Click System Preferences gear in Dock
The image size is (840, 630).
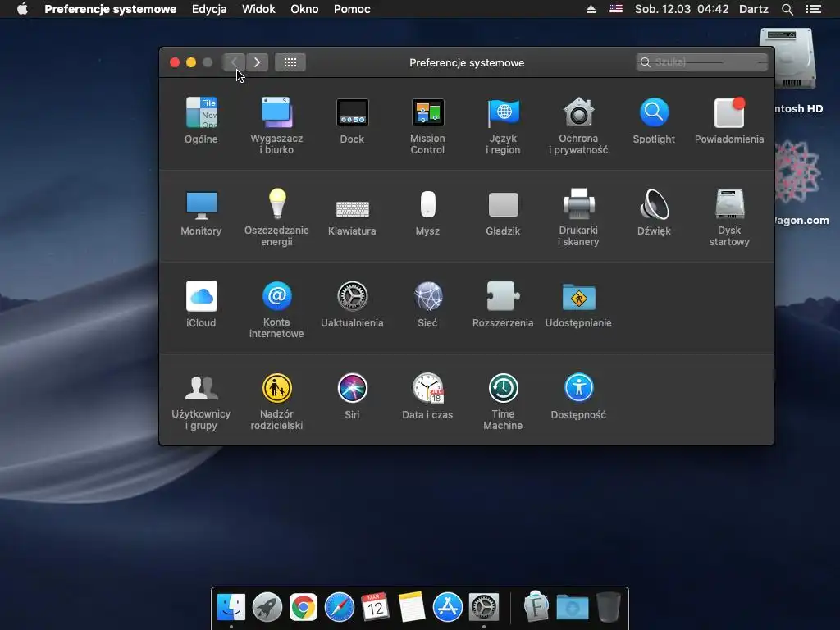point(484,607)
